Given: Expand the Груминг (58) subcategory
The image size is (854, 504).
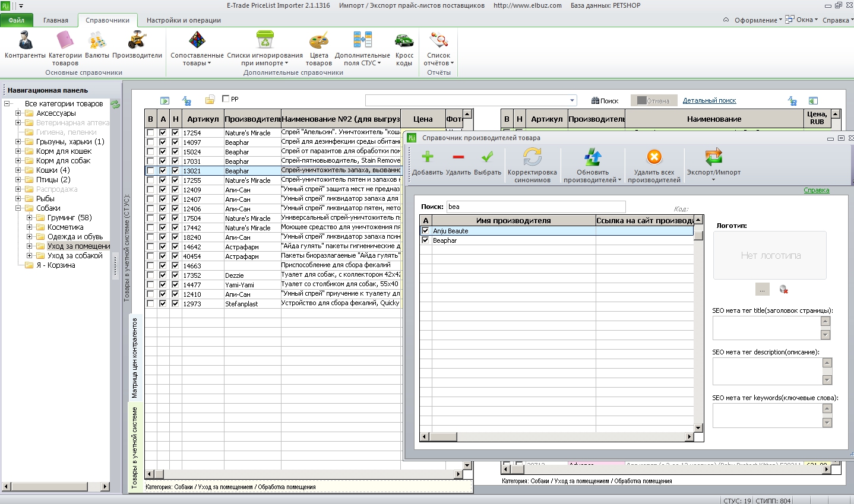Looking at the screenshot, I should 30,218.
